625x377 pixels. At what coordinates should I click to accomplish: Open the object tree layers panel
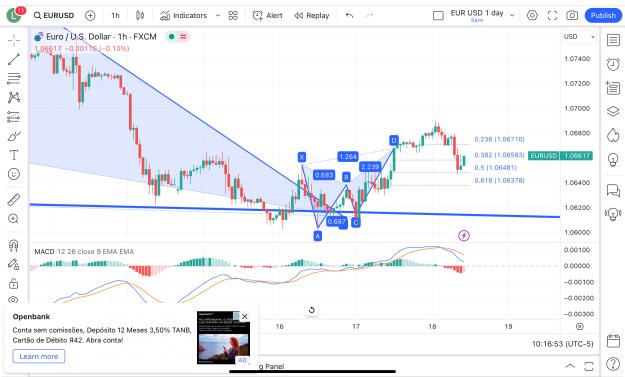613,111
